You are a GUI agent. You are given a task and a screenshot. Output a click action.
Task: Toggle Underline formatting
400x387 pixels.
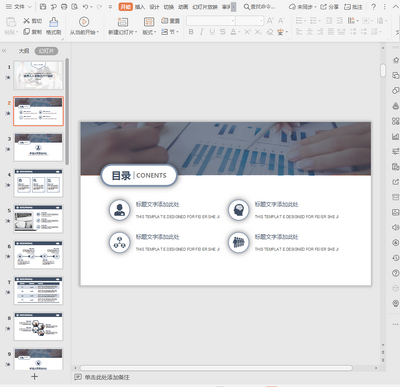pyautogui.click(x=212, y=32)
